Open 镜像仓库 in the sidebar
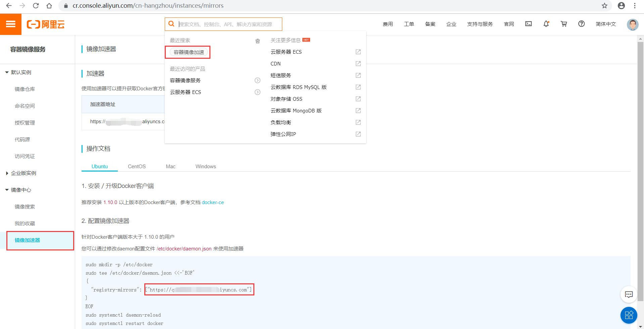This screenshot has height=329, width=644. point(25,89)
